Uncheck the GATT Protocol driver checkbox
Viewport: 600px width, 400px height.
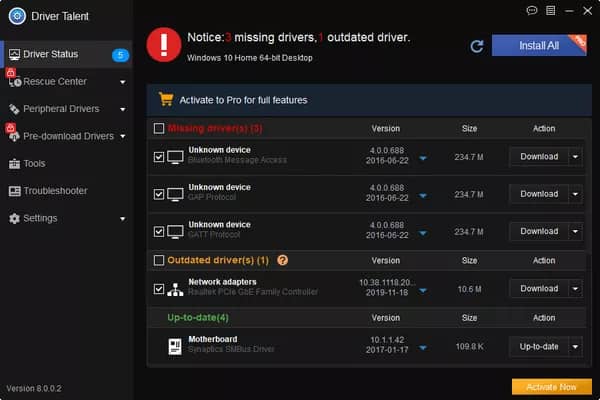[x=159, y=232]
